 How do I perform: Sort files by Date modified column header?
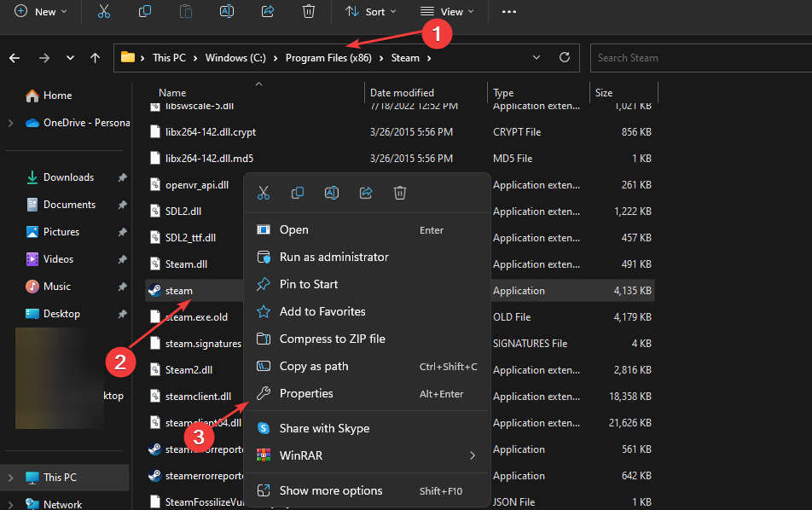pos(402,93)
